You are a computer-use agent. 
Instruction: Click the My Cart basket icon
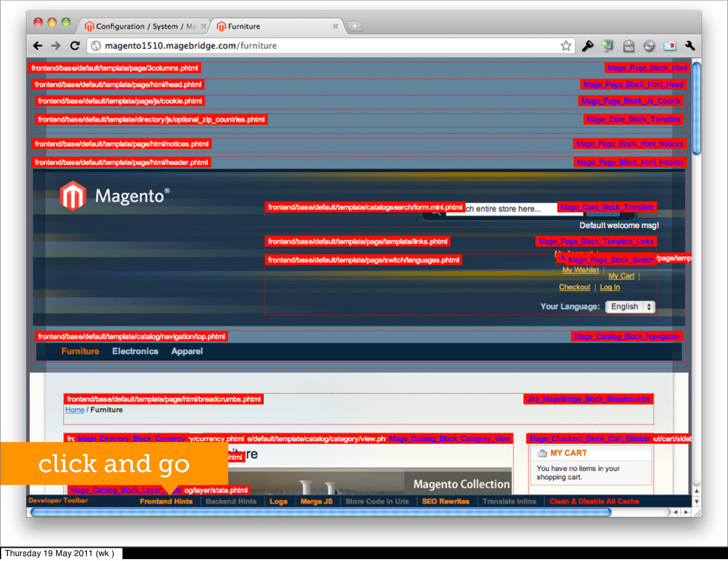(x=542, y=453)
